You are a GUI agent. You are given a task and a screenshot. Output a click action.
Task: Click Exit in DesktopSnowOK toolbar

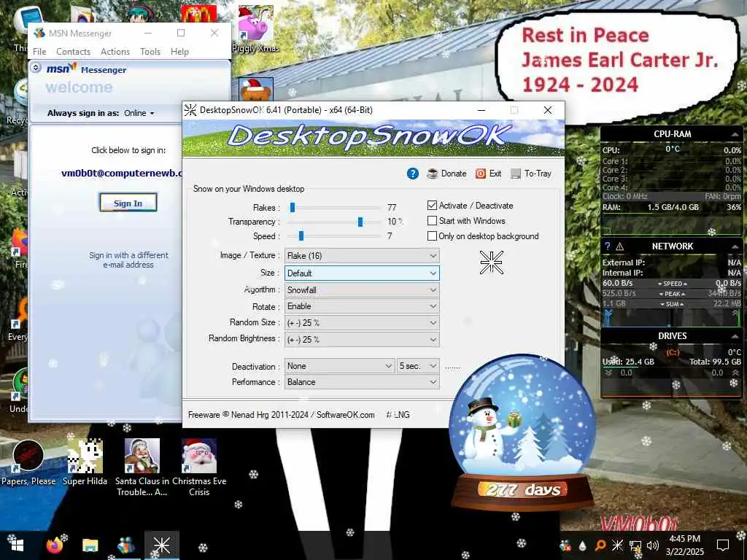(x=488, y=174)
